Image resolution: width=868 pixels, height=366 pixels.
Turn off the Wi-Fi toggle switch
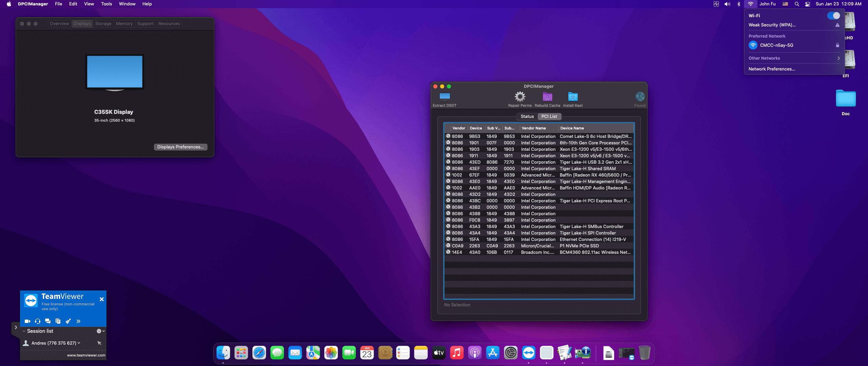pyautogui.click(x=833, y=16)
